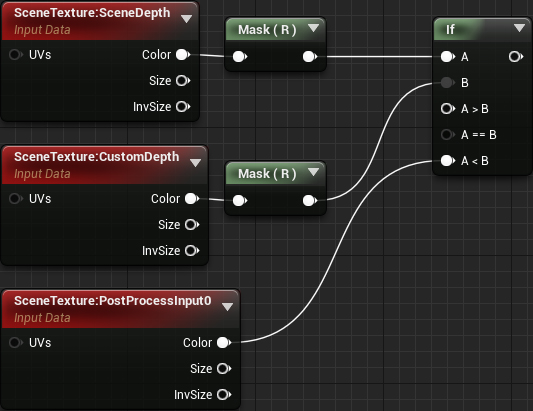533x411 pixels.
Task: Toggle the top Mask (R) node's dropdown arrow
Action: (313, 28)
